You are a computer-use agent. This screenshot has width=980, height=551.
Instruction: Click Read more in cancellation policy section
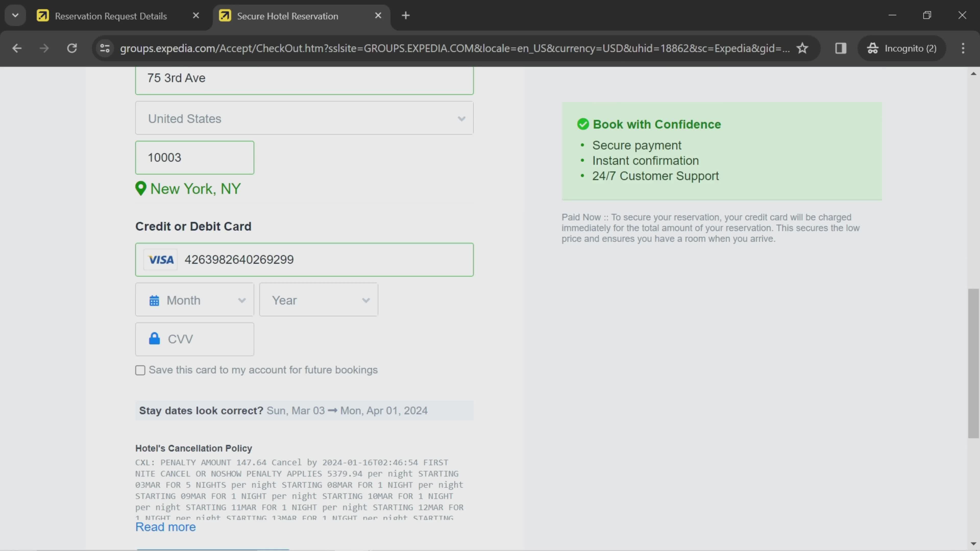tap(166, 527)
